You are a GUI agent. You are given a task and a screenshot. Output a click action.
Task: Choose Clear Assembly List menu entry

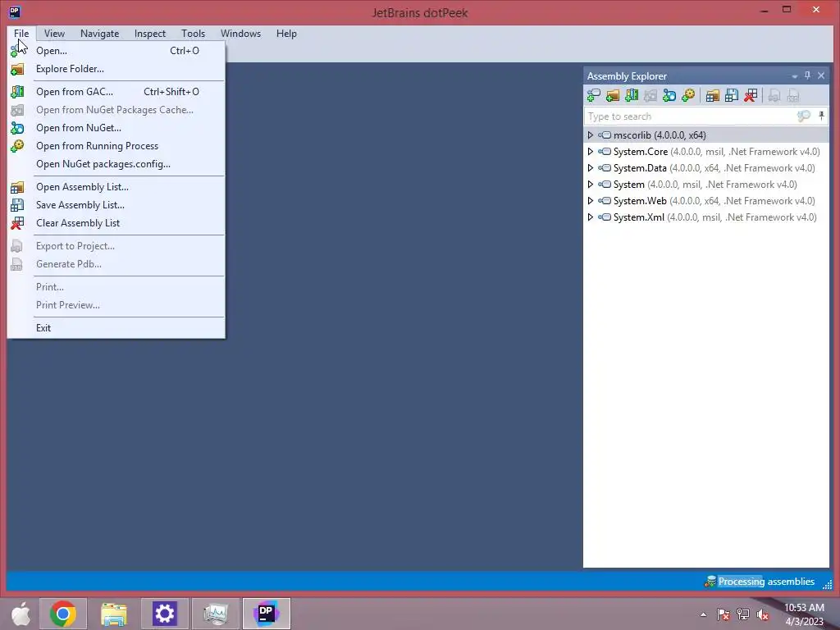click(116, 223)
